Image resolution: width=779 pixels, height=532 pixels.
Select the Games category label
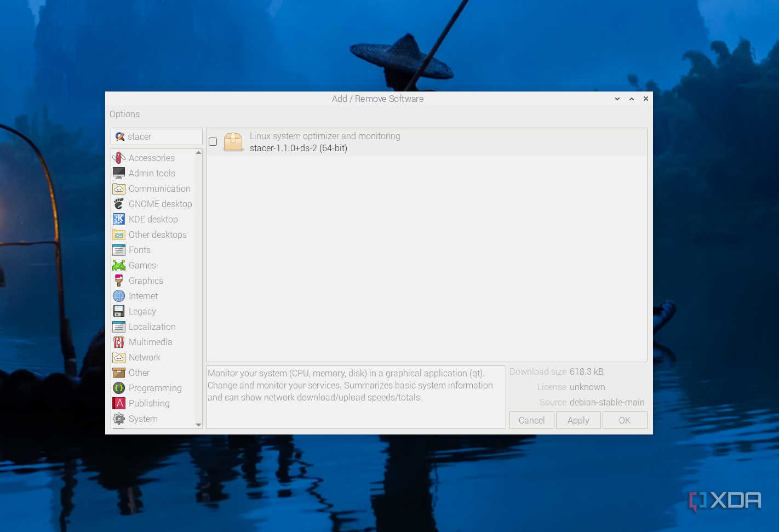(x=142, y=265)
